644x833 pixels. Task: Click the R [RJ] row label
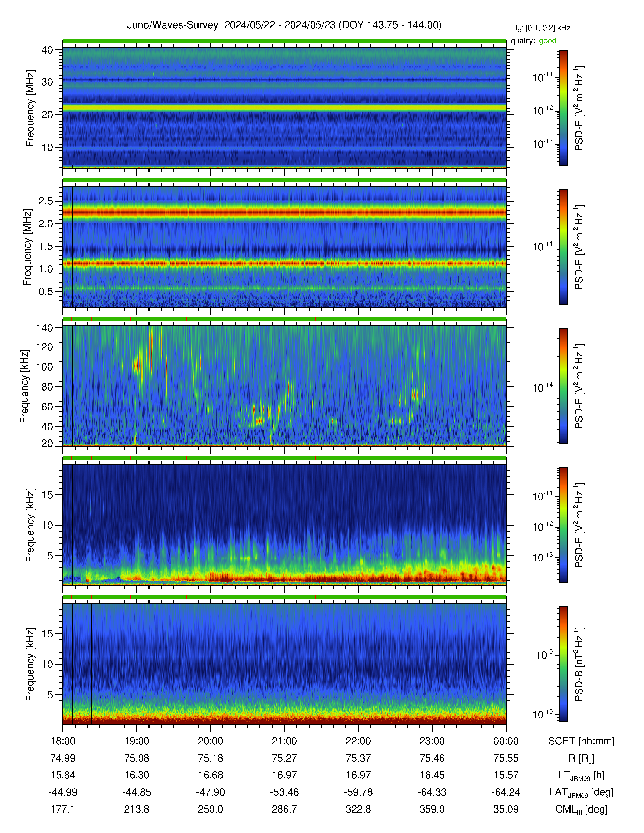581,758
